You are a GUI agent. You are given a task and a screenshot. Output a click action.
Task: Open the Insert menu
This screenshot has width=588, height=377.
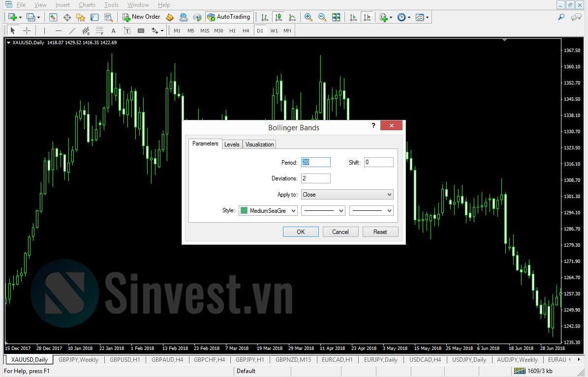[x=62, y=5]
